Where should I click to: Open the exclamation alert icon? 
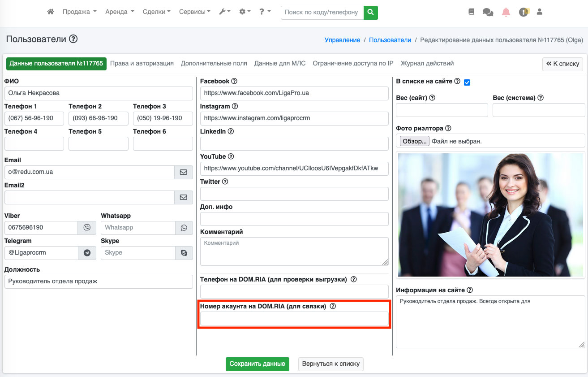(x=524, y=12)
